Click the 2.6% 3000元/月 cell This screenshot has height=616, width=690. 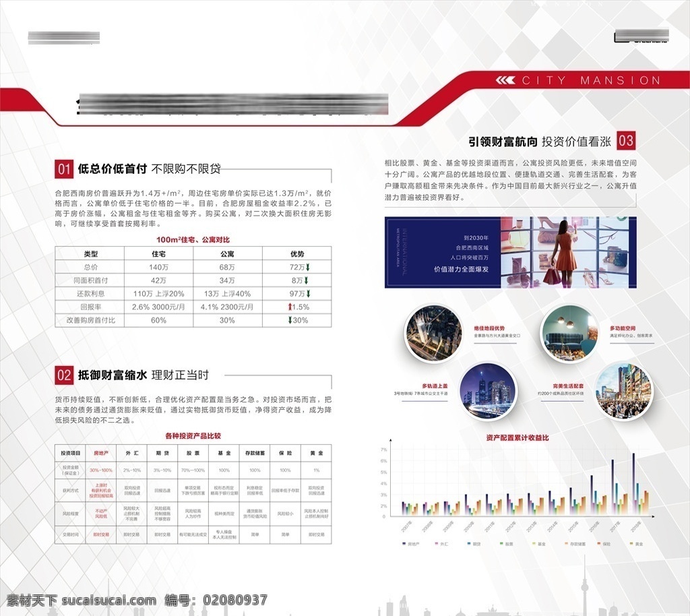pos(158,307)
